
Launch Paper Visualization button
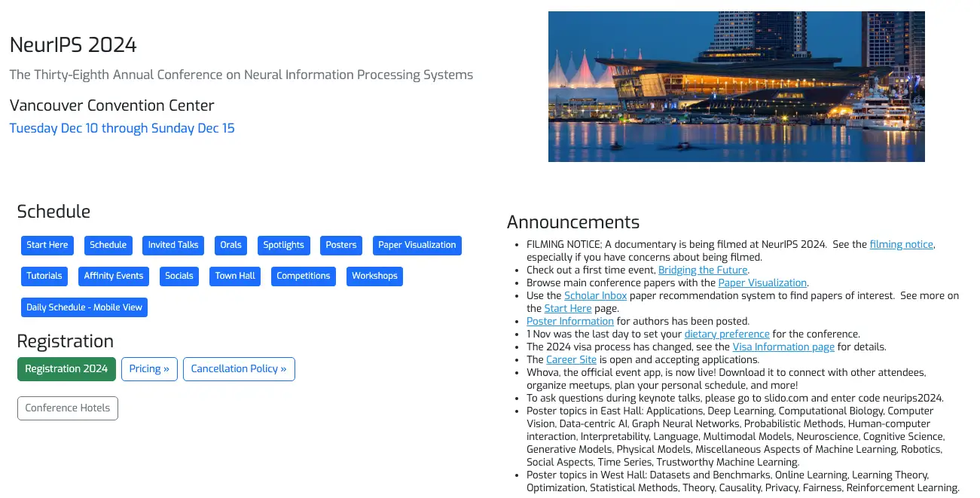pos(417,245)
